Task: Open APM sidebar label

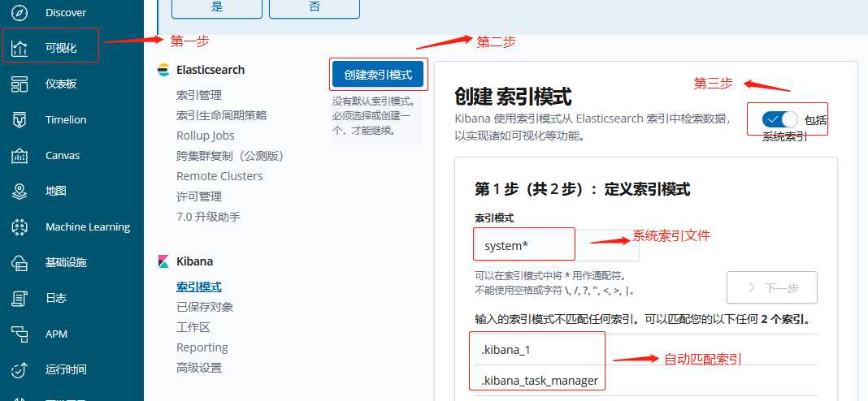Action: coord(56,334)
